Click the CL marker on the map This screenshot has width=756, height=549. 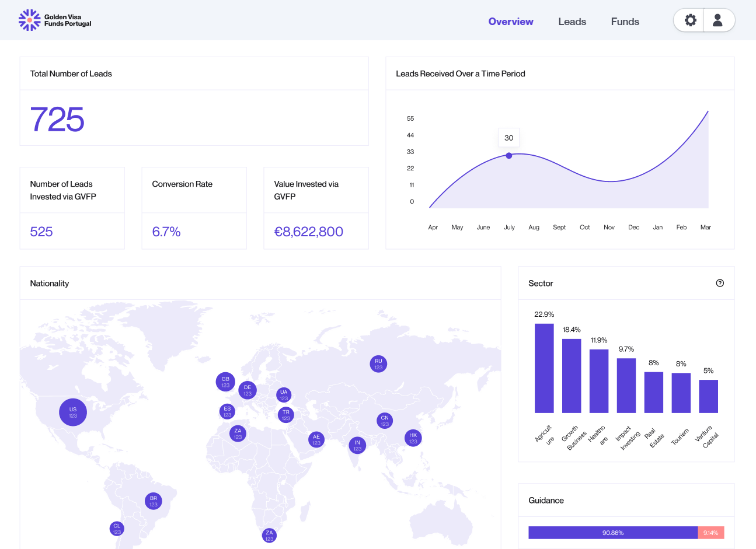[117, 529]
